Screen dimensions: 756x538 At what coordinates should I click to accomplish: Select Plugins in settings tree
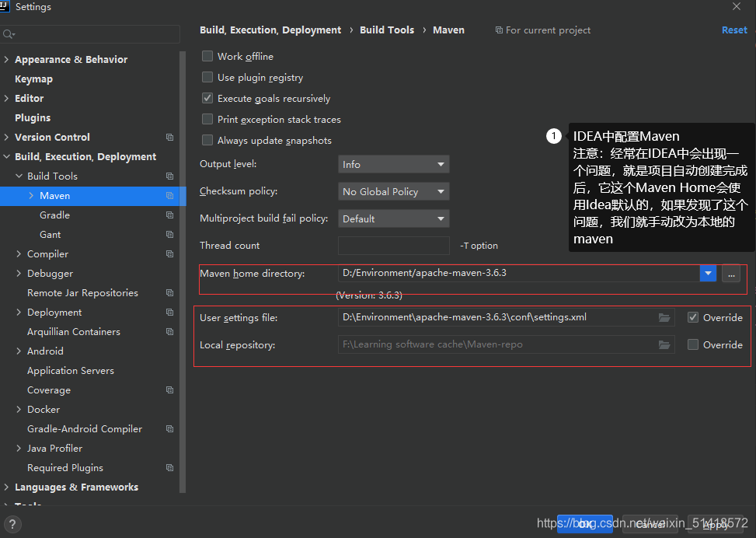coord(33,117)
